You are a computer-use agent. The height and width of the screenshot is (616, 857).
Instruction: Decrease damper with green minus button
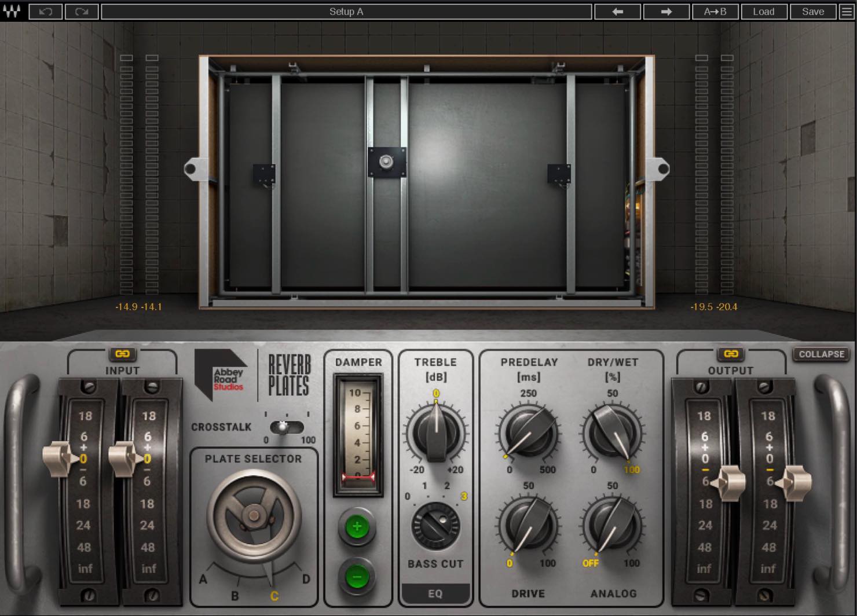(357, 577)
